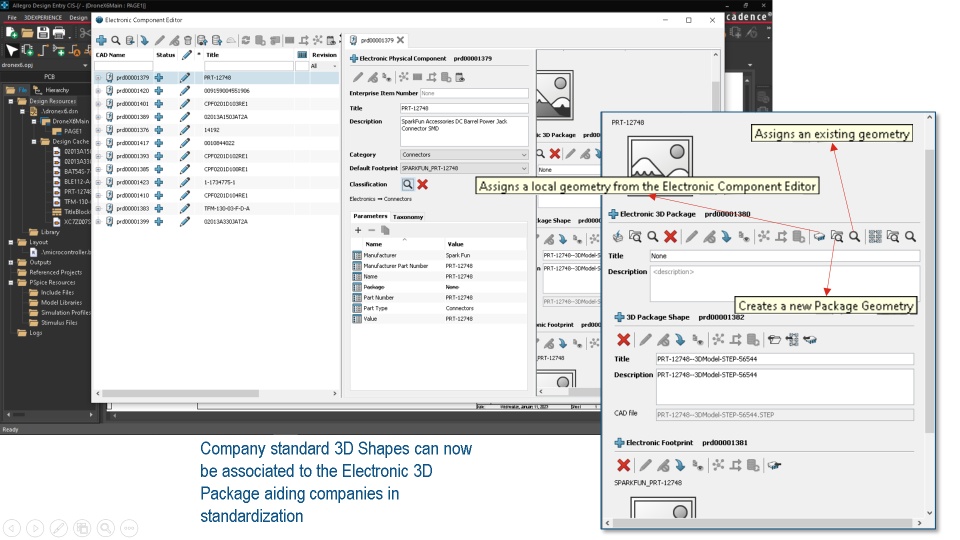
Task: Collapse the Design Cache tree node
Action: point(34,141)
